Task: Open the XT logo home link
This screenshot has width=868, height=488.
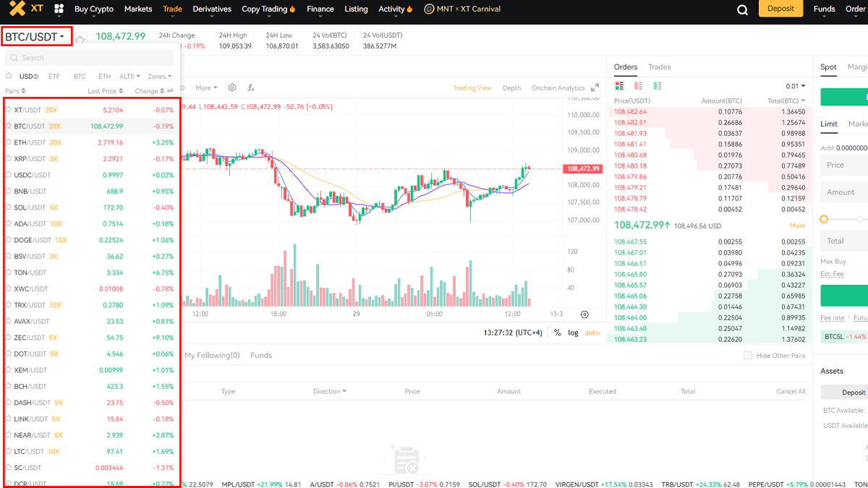Action: click(x=26, y=9)
